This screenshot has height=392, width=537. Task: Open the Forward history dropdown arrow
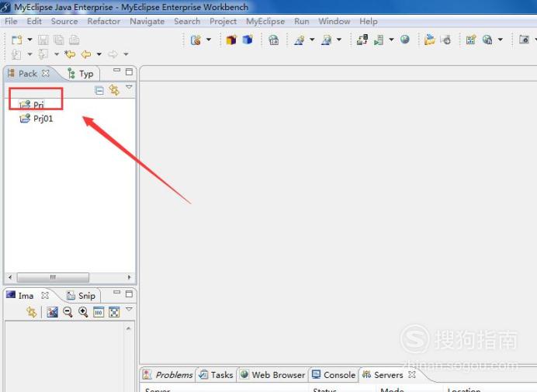pos(126,54)
